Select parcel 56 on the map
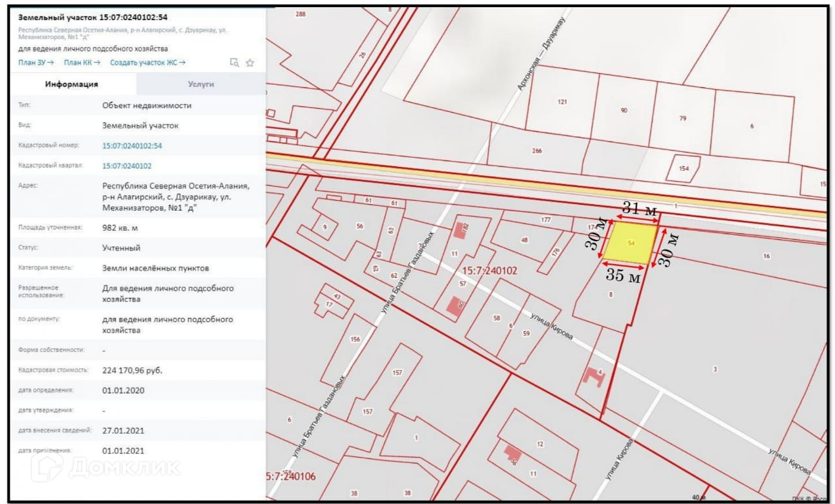Screen dimensions: 835x504 click(x=359, y=226)
